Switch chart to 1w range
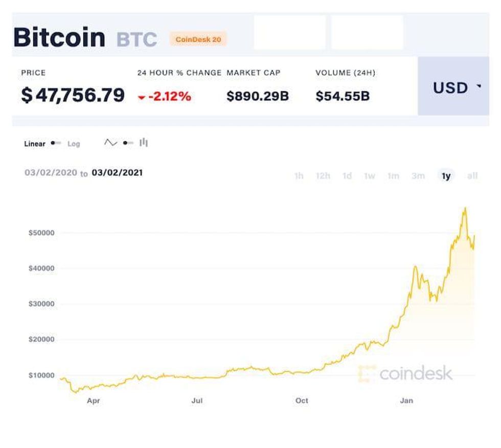Viewport: 501px width, 448px height. [370, 176]
